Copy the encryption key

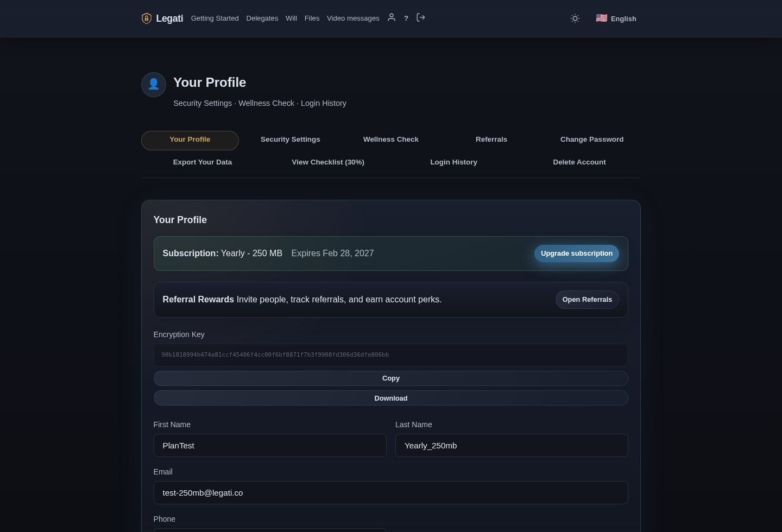pos(391,378)
